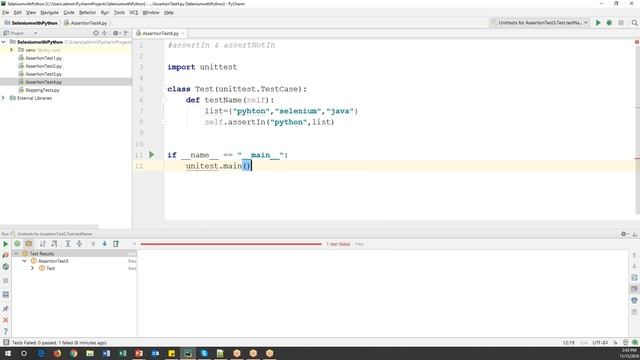Open Skype from taskbar
The image size is (640, 360).
[x=204, y=353]
